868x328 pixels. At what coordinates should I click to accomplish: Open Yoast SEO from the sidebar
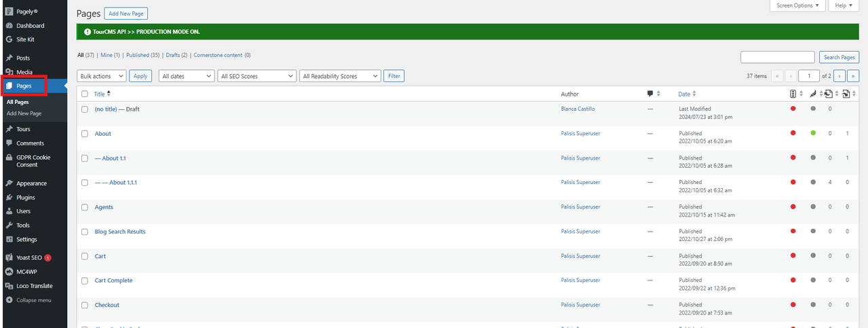pyautogui.click(x=30, y=258)
